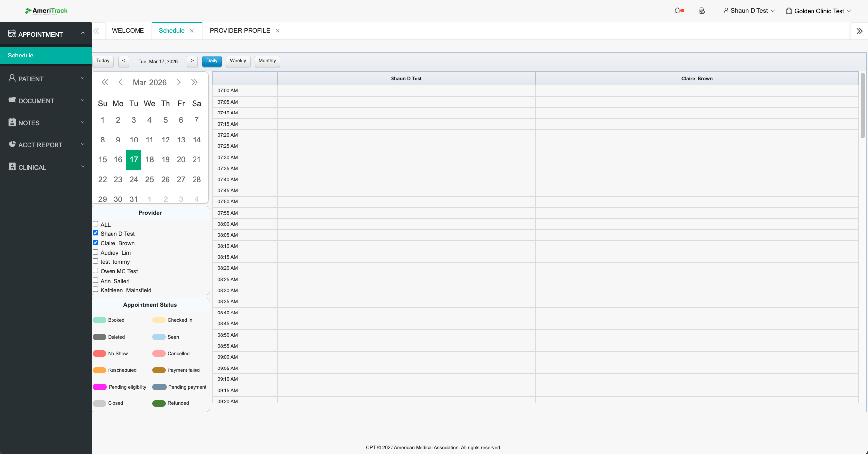The height and width of the screenshot is (454, 868).
Task: Switch to Weekly schedule view
Action: pos(238,61)
